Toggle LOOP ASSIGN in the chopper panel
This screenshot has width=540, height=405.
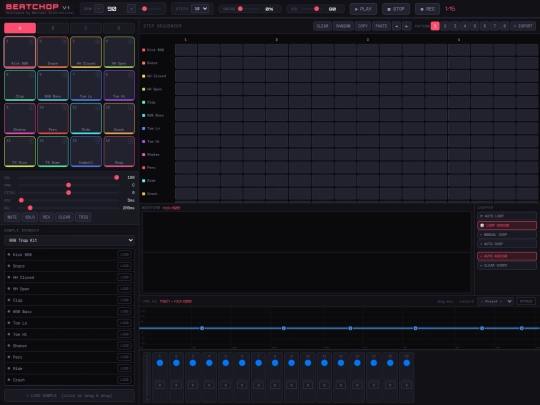pyautogui.click(x=507, y=225)
